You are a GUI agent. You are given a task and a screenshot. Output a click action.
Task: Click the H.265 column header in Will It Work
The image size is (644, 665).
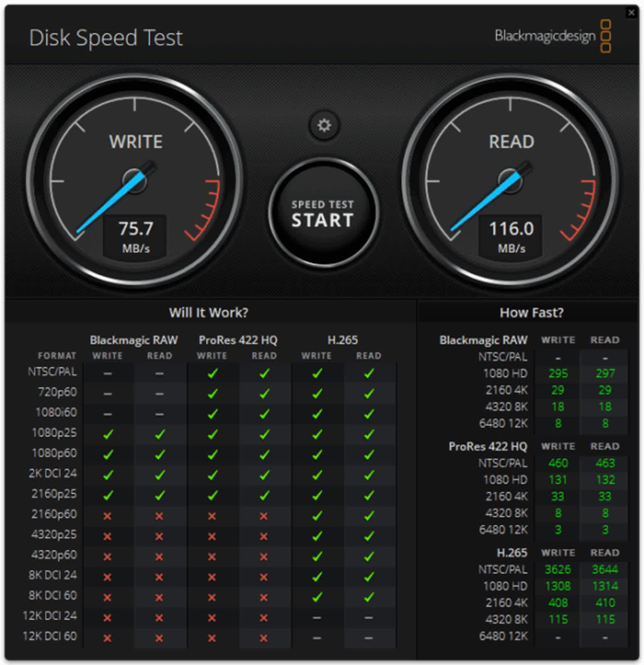[x=343, y=340]
